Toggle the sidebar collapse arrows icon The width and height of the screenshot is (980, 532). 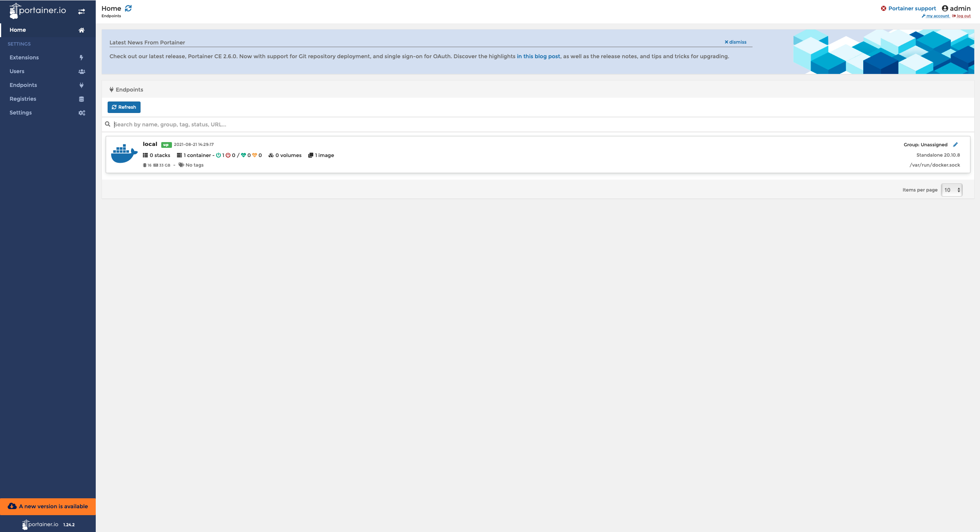coord(82,11)
